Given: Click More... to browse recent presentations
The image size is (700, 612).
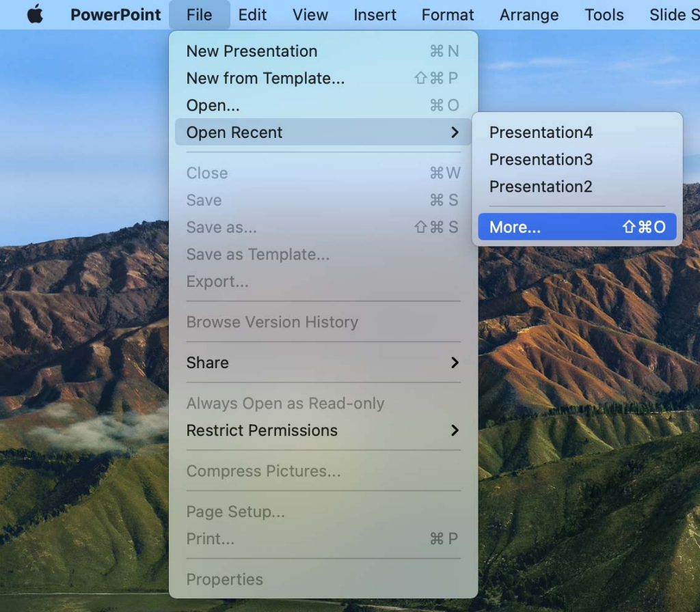Looking at the screenshot, I should pos(514,227).
